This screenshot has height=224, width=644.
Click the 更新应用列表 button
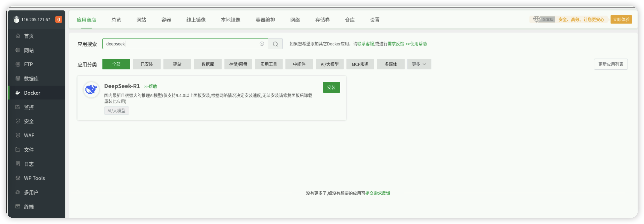611,64
